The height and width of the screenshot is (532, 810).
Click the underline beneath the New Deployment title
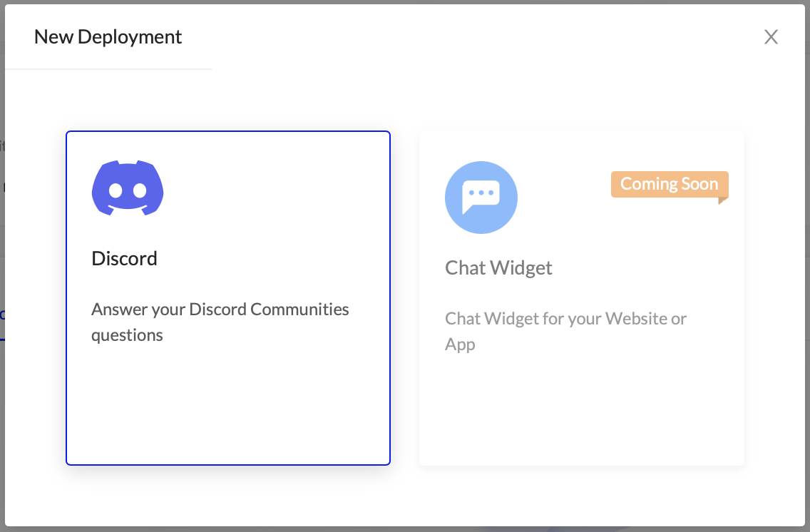[x=108, y=69]
